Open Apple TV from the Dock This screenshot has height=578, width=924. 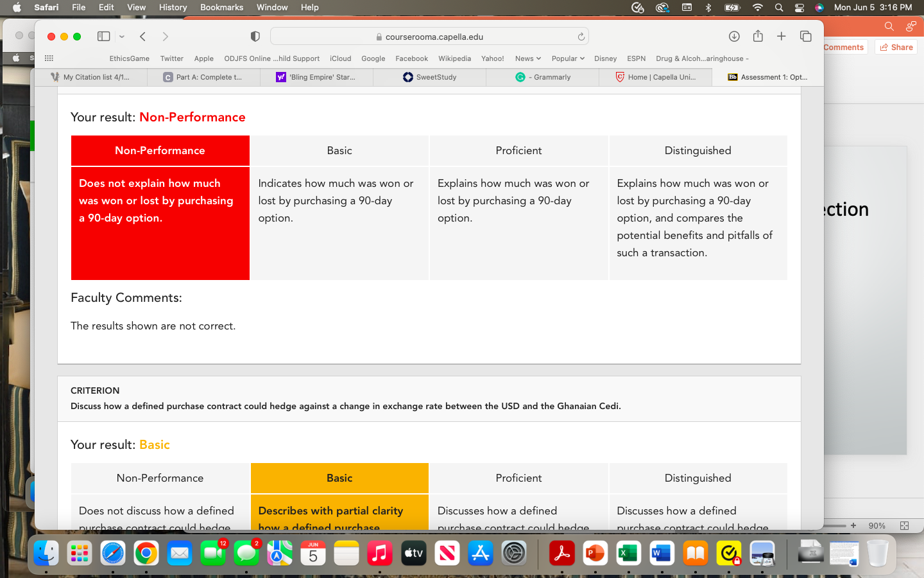coord(413,553)
